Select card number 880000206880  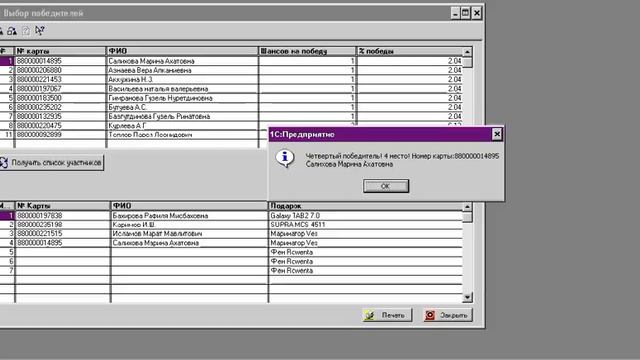(60, 70)
